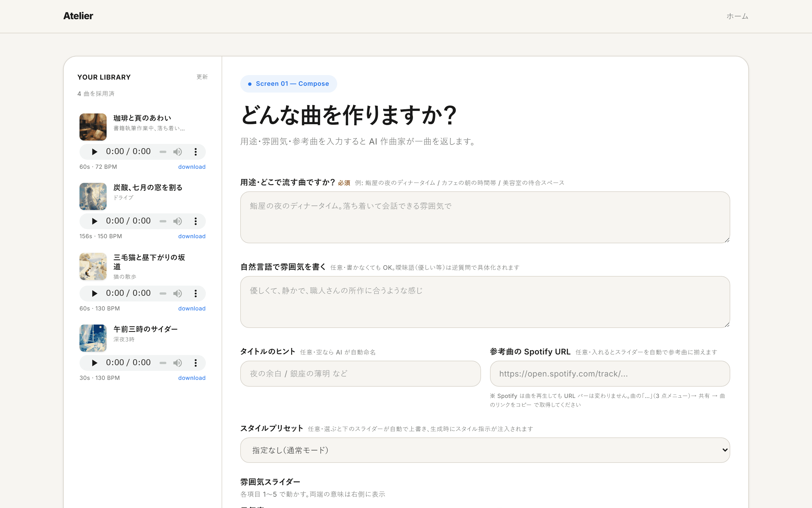Click the ドライブ subtitle text
812x508 pixels.
tap(123, 198)
